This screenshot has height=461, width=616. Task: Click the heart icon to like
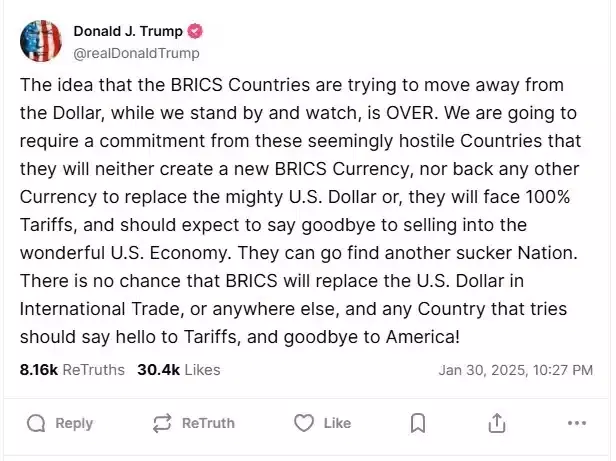pyautogui.click(x=303, y=423)
